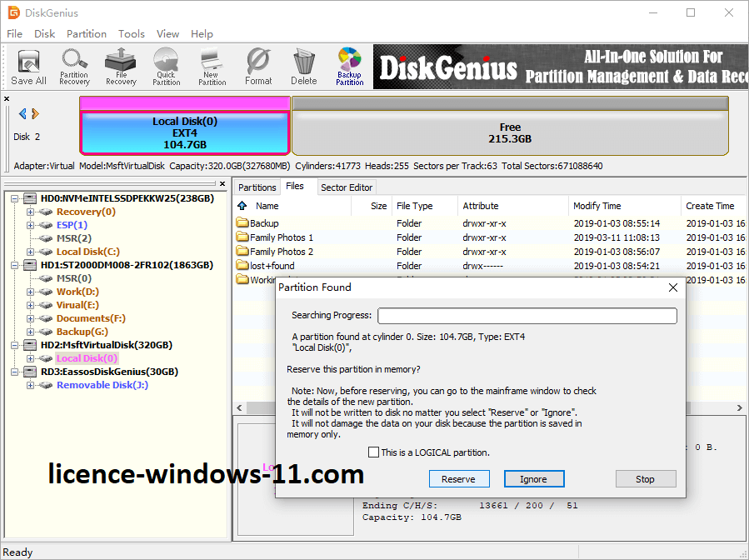The width and height of the screenshot is (749, 560).
Task: Go to next disk with right arrow
Action: pyautogui.click(x=36, y=114)
